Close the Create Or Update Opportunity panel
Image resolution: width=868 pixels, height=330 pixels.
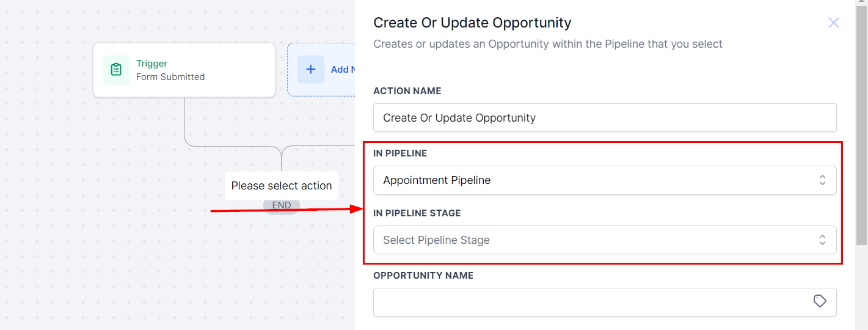click(833, 23)
